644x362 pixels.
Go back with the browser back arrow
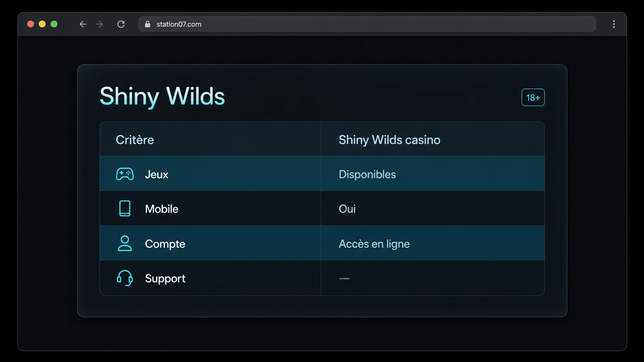pos(83,24)
